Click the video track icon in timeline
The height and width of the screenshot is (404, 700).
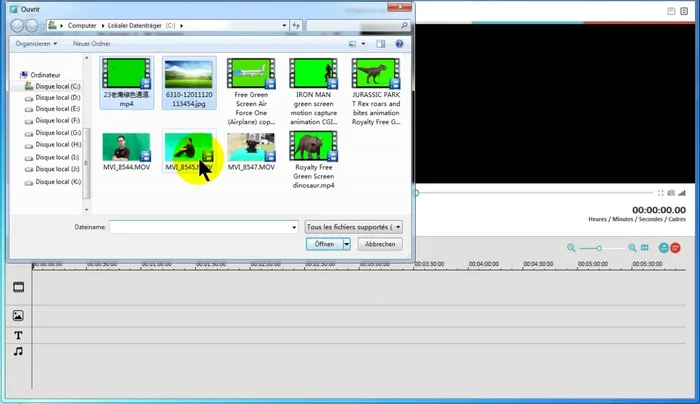click(18, 287)
